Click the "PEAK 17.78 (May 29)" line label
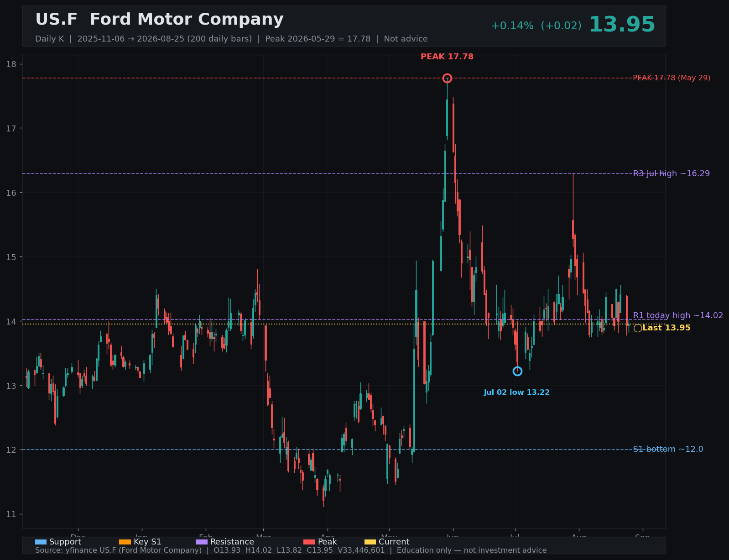The width and height of the screenshot is (729, 560). (672, 78)
